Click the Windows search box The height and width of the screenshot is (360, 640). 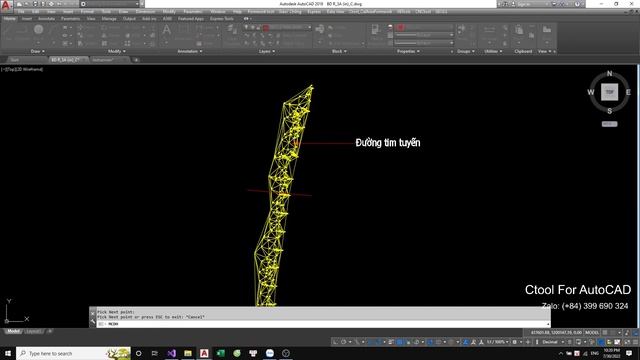point(73,353)
